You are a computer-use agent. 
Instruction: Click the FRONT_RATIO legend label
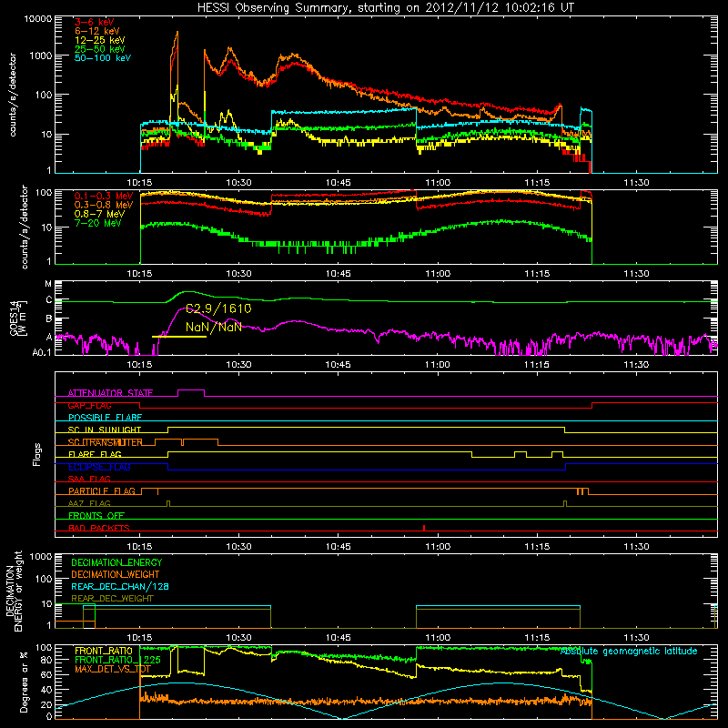(104, 651)
